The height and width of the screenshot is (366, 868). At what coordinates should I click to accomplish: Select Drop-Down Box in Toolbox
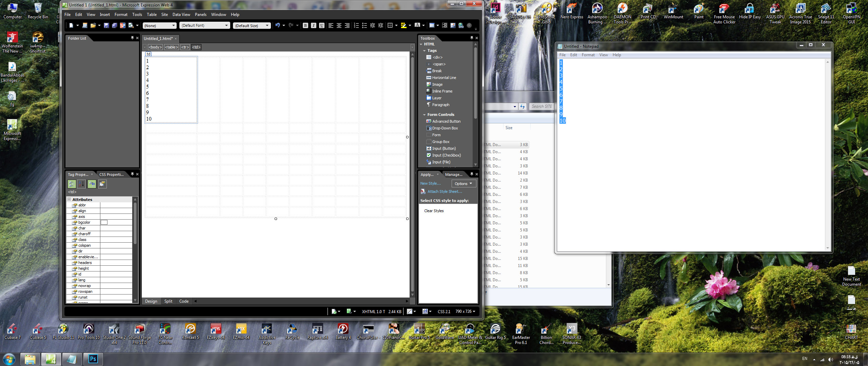pyautogui.click(x=442, y=128)
